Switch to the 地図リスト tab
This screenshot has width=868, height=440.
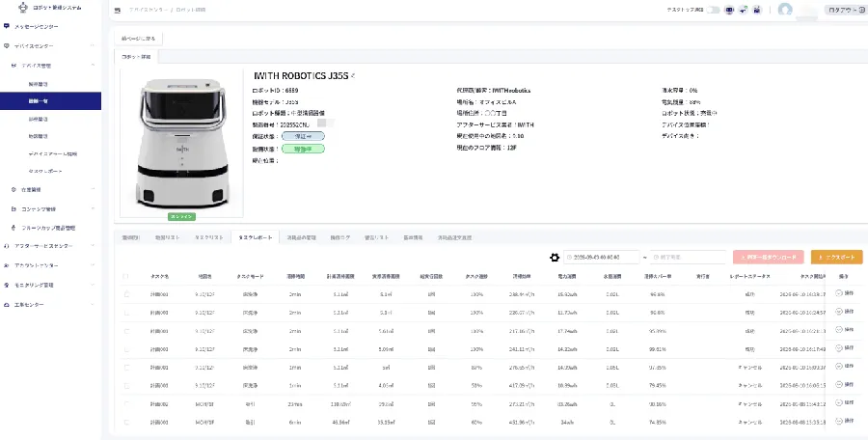click(x=166, y=237)
